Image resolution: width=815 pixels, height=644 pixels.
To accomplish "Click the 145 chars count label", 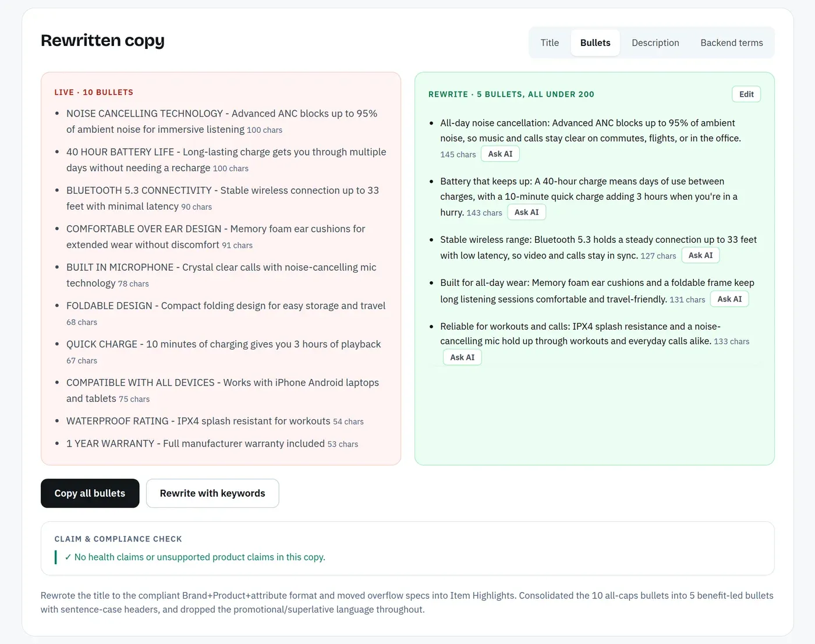I will (x=458, y=154).
